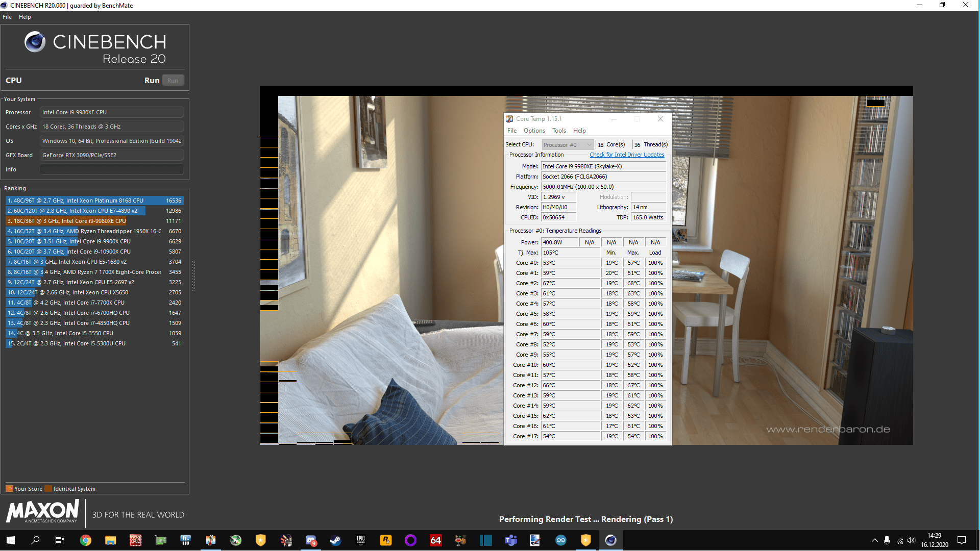Open the Select CPU Processor #0 dropdown
The width and height of the screenshot is (980, 551).
click(x=568, y=145)
